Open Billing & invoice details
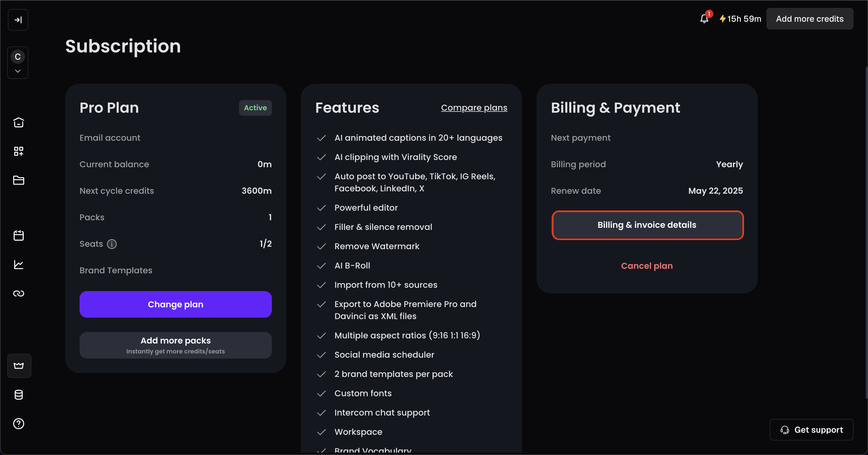 click(647, 225)
